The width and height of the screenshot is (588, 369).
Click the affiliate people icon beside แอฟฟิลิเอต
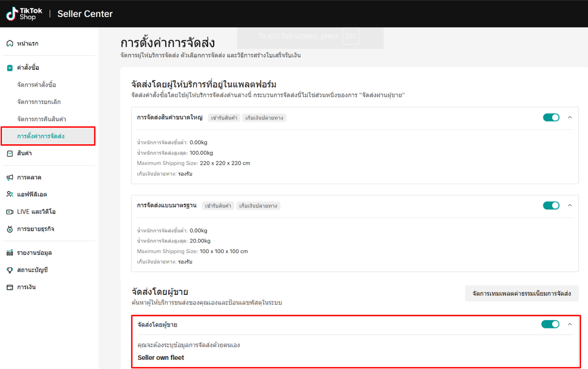click(x=10, y=194)
